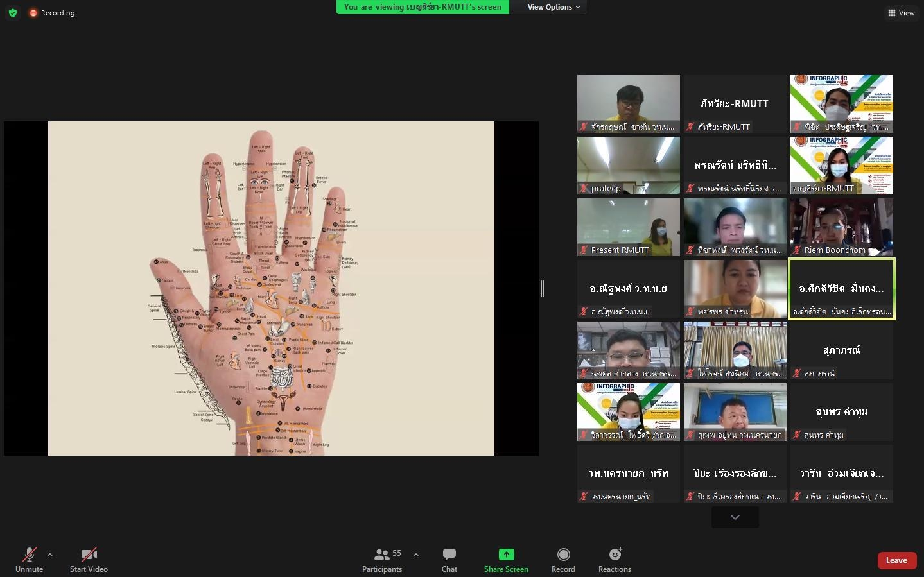This screenshot has height=577, width=924.
Task: Select the Present RMUTT video tile
Action: [x=629, y=227]
